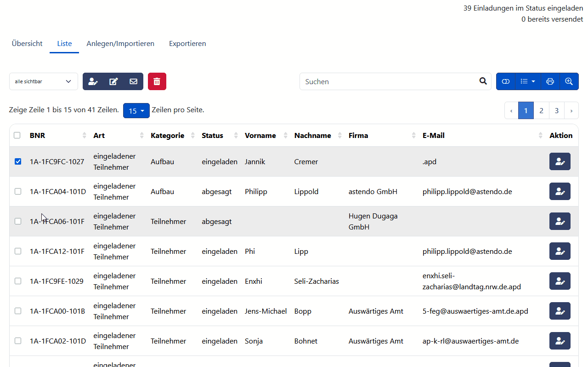This screenshot has height=367, width=588.
Task: Tick the select-all checkbox in table header
Action: pyautogui.click(x=17, y=135)
